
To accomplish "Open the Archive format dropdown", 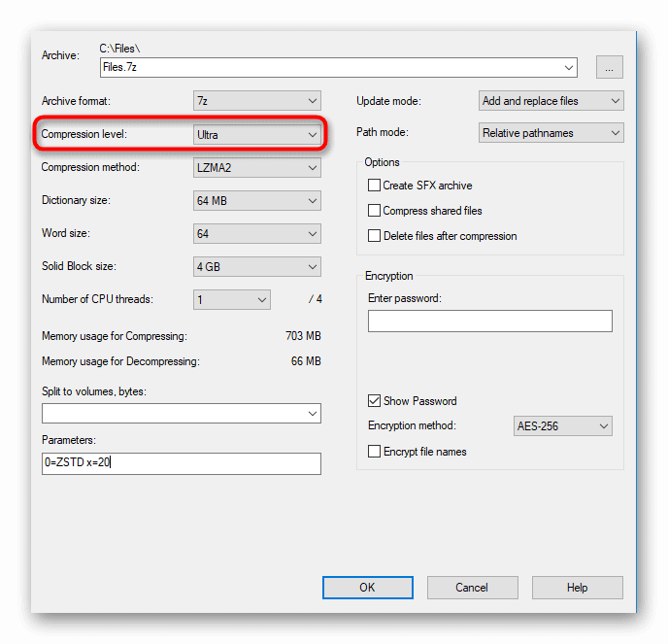I will (257, 101).
